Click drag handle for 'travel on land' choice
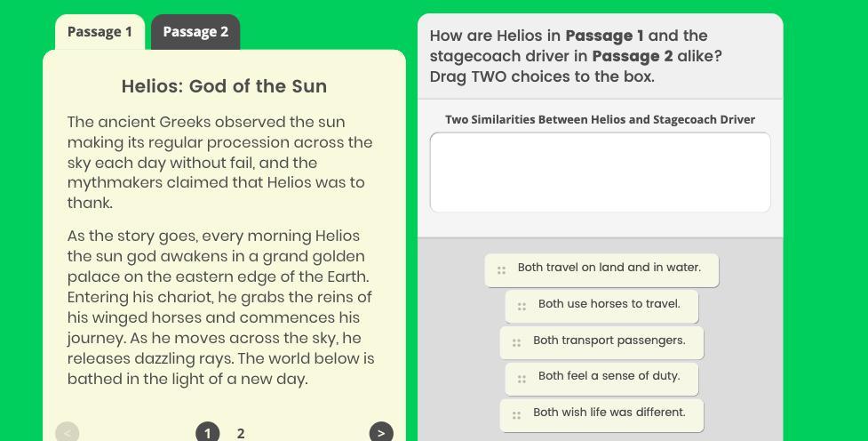The width and height of the screenshot is (868, 441). (x=501, y=269)
